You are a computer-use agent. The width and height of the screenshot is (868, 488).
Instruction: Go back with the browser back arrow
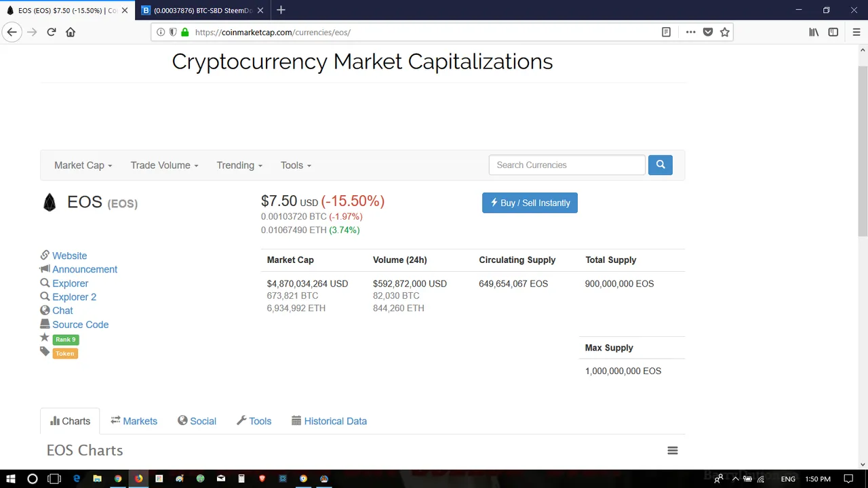tap(12, 32)
